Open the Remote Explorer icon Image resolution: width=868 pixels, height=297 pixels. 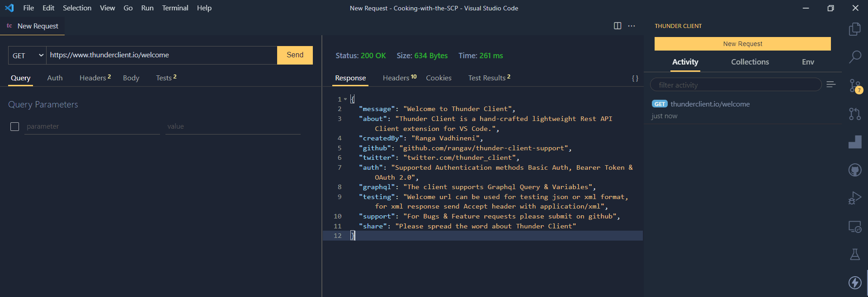tap(854, 227)
